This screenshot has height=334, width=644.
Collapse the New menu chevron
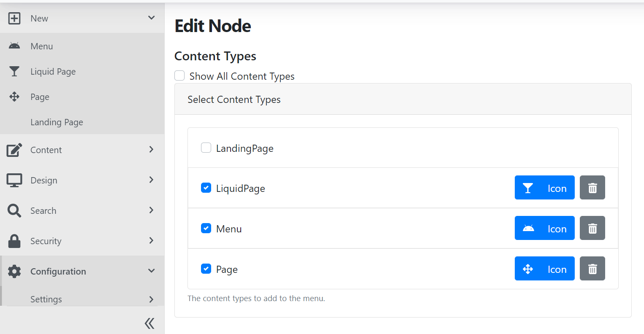pos(151,18)
